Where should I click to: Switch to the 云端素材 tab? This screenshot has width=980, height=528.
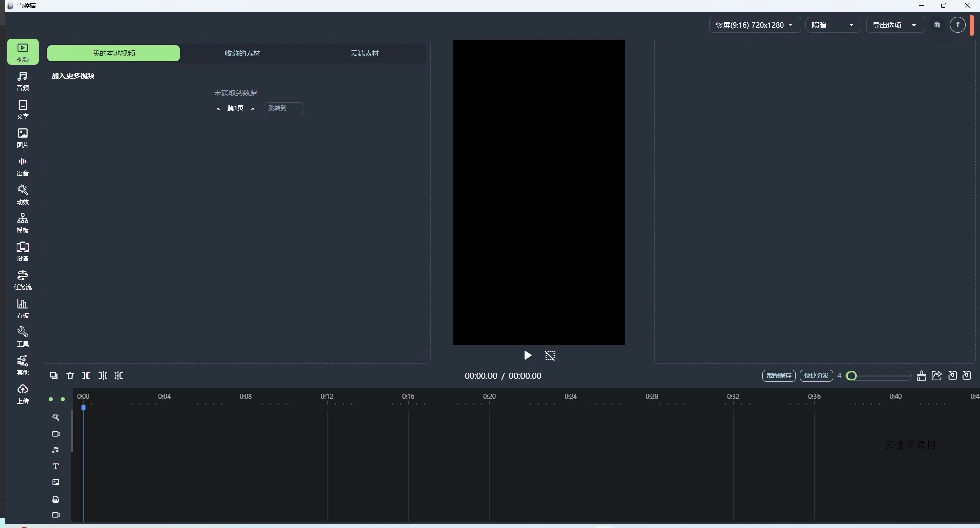click(365, 53)
